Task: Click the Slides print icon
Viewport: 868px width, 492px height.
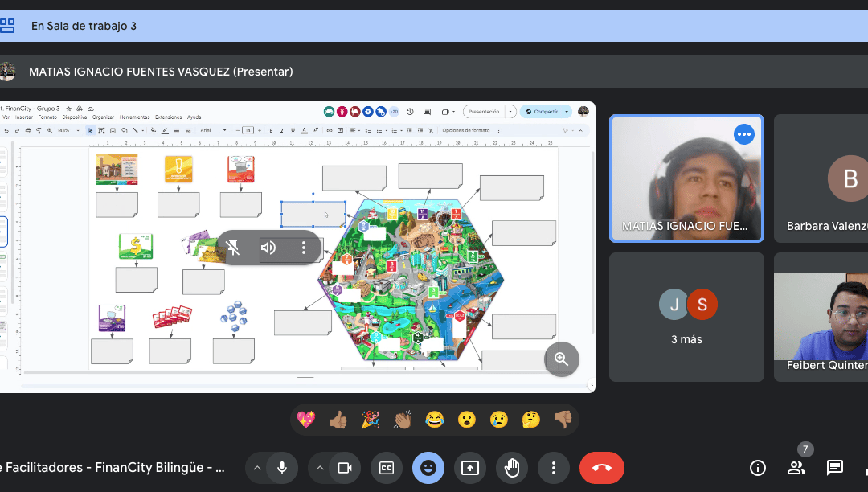Action: pos(27,130)
